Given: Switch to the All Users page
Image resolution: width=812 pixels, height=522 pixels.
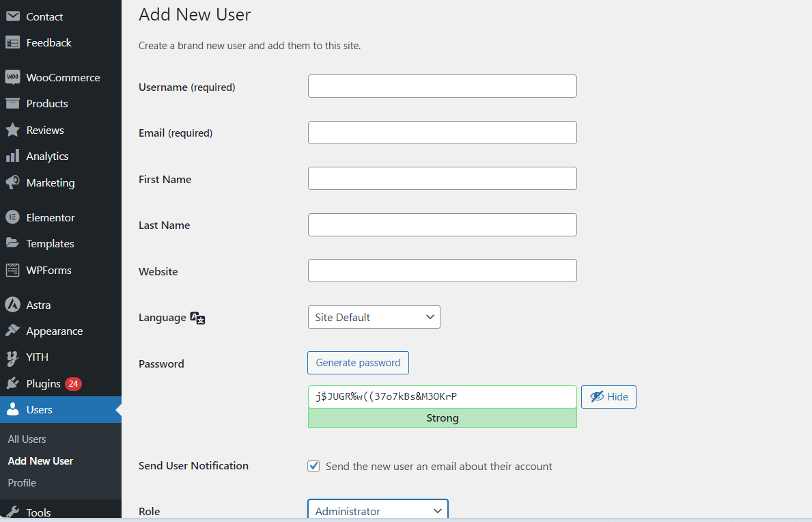Looking at the screenshot, I should pos(27,439).
